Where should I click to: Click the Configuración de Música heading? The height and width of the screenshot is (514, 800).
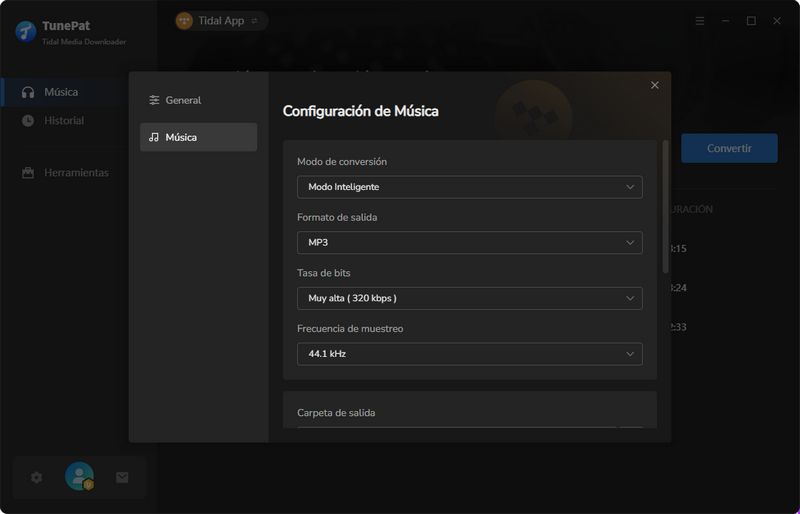tap(361, 111)
